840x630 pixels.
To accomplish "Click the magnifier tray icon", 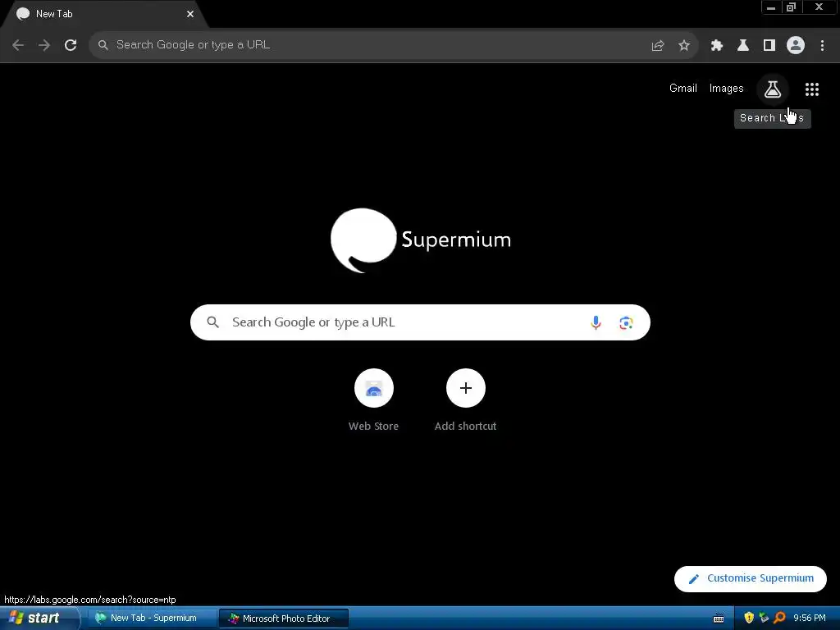I will point(779,618).
